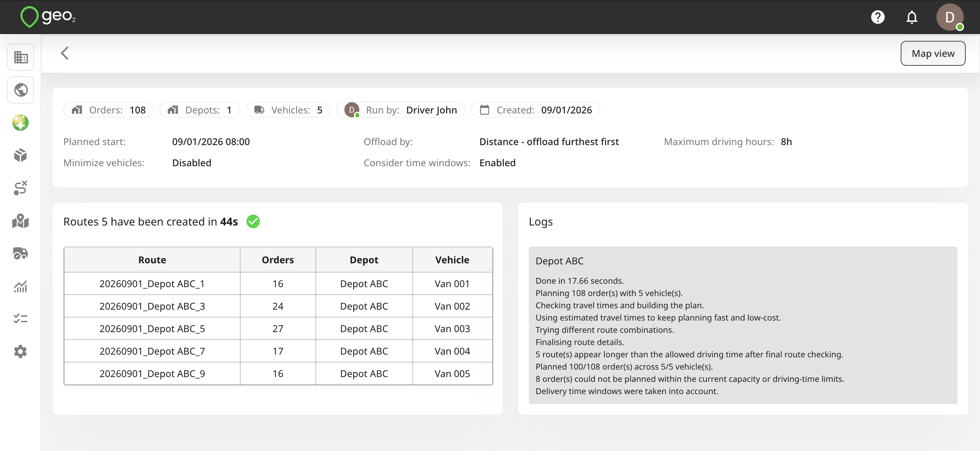Click the Depots 1 chip
980x451 pixels.
click(x=199, y=110)
